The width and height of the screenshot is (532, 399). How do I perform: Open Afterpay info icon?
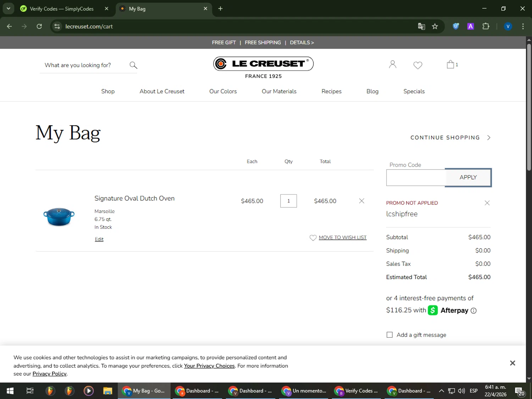coord(473,311)
